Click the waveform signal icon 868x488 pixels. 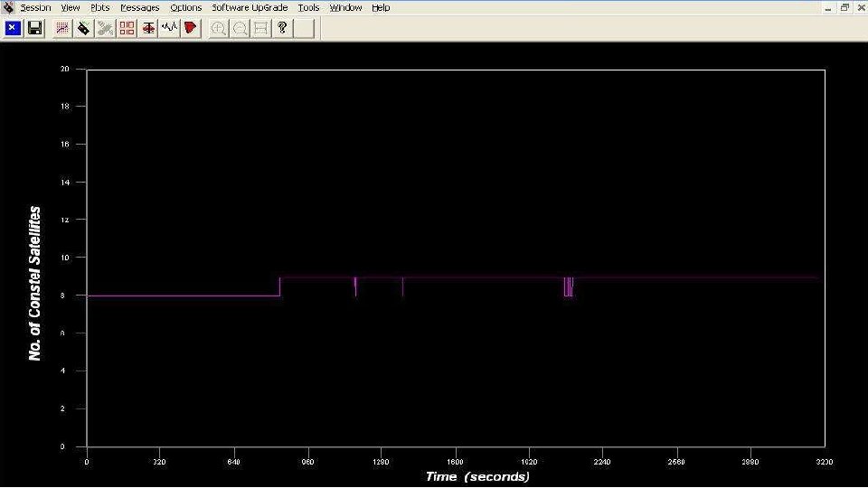click(x=169, y=28)
